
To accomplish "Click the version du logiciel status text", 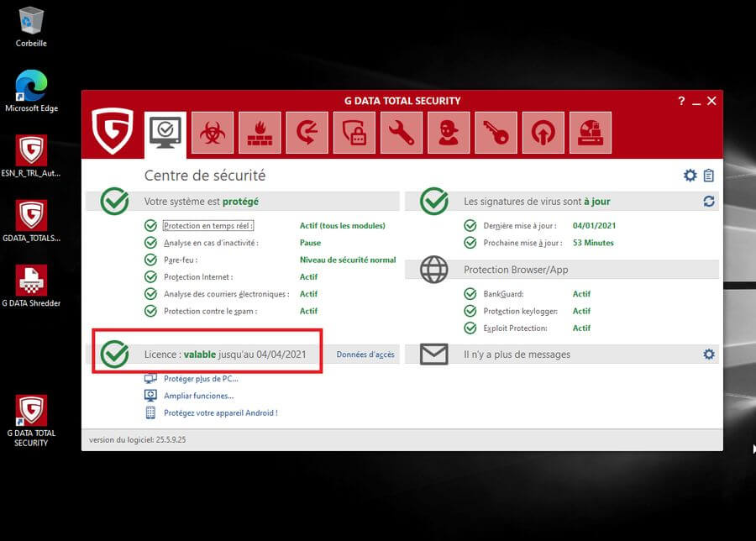I will [x=137, y=439].
